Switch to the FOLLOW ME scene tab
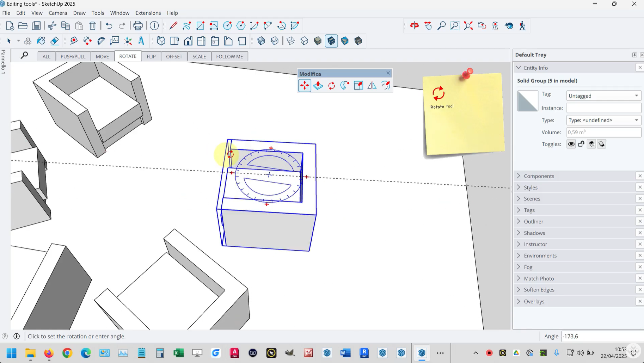The image size is (644, 363). [x=229, y=56]
